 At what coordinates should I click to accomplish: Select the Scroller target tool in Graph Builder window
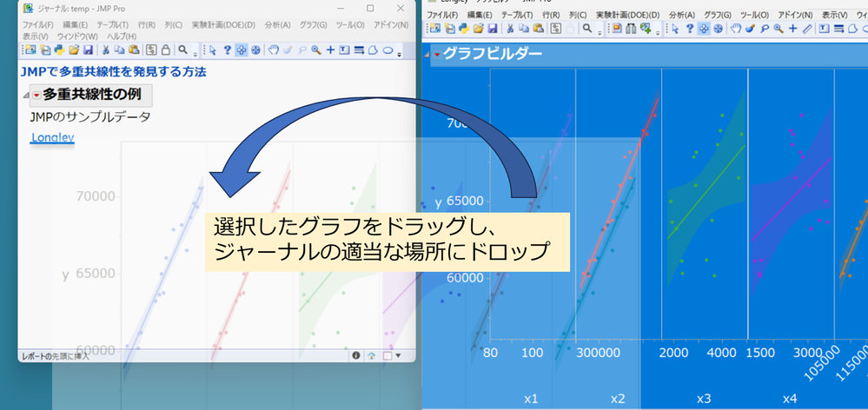pyautogui.click(x=718, y=29)
